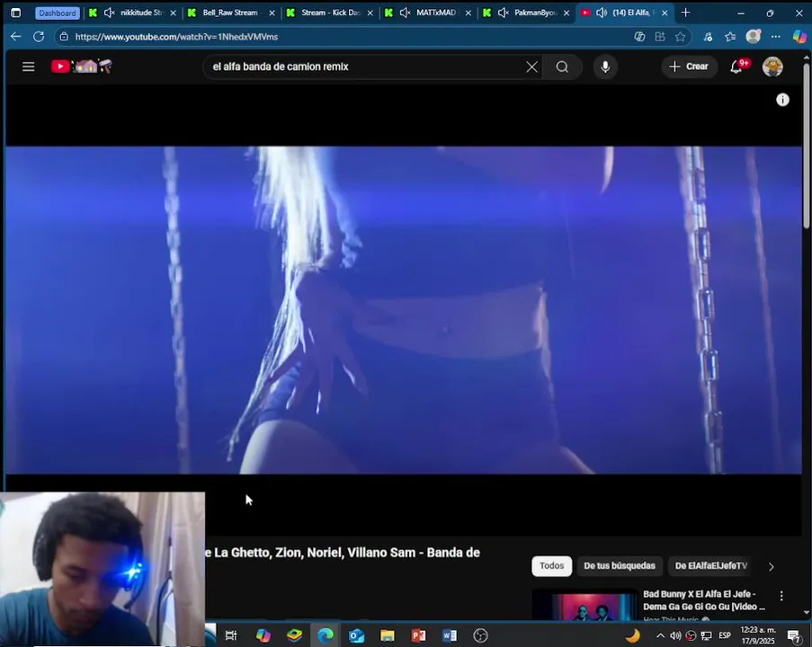Click the Crear button
Image resolution: width=812 pixels, height=647 pixels.
(689, 66)
